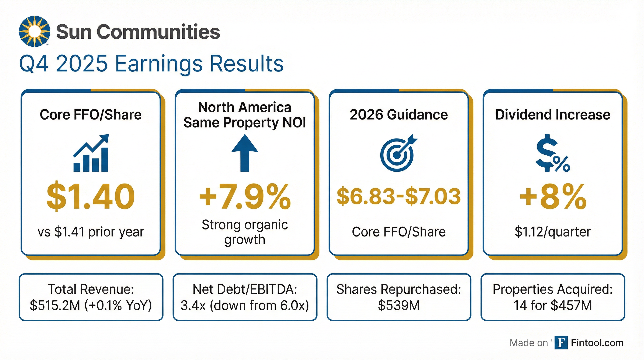644x360 pixels.
Task: Click the blue upward arrow icon
Action: click(x=245, y=153)
